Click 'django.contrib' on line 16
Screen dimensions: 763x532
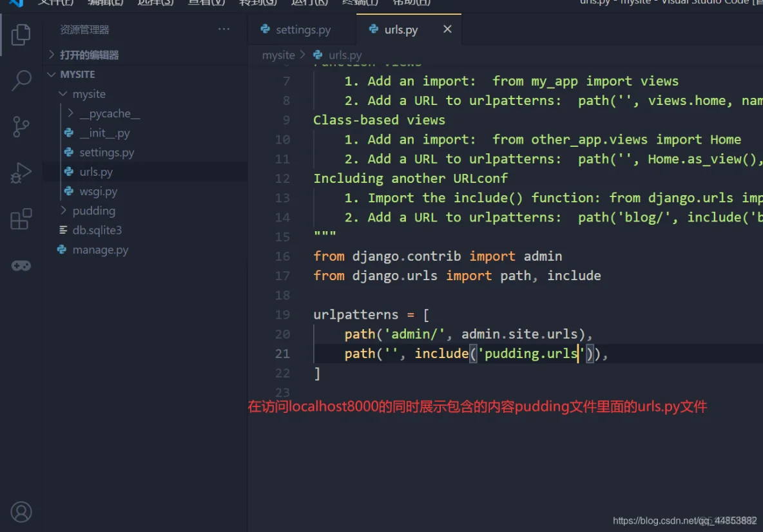point(407,256)
